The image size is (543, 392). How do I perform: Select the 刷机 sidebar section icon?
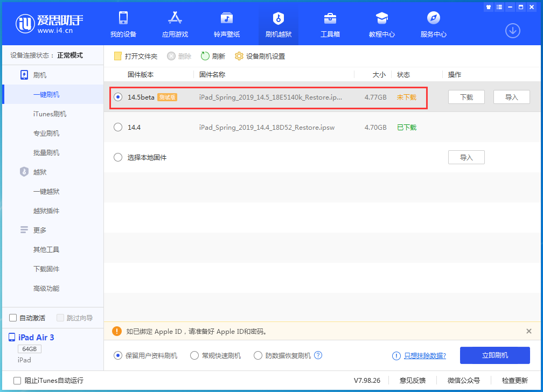pos(24,75)
